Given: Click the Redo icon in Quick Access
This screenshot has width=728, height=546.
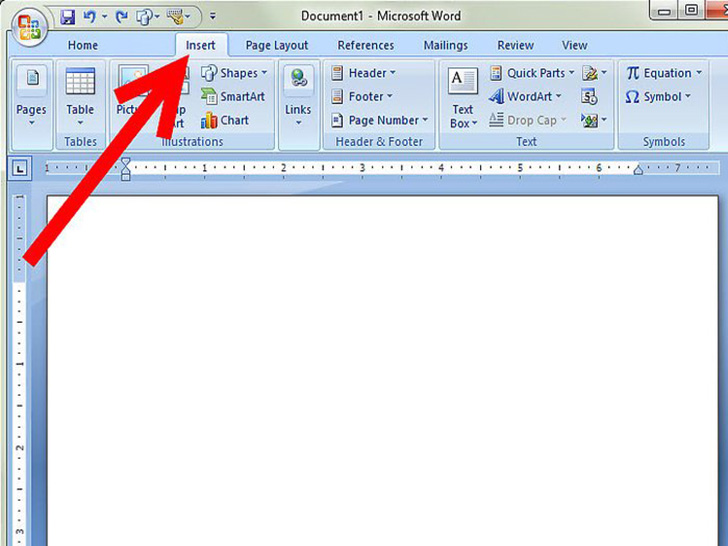Looking at the screenshot, I should click(122, 17).
